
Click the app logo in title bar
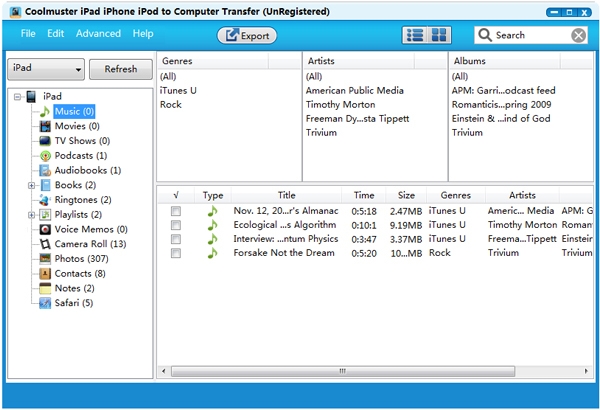click(x=15, y=12)
